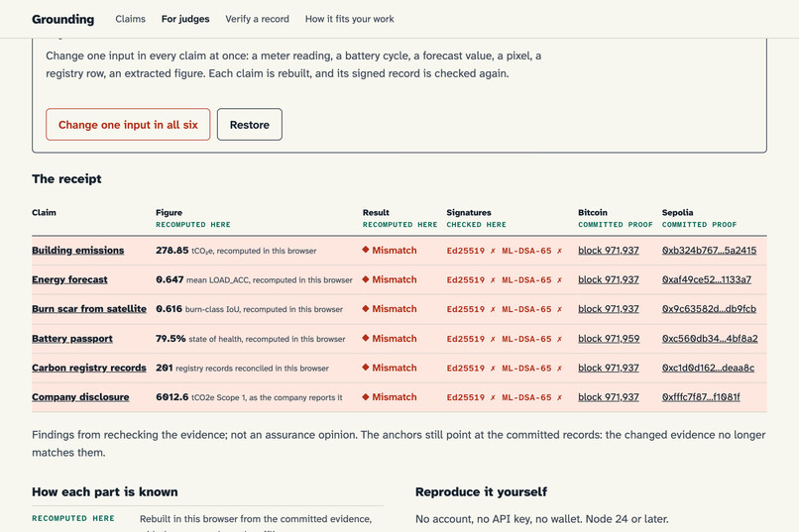Click the How each part is known heading

[105, 491]
